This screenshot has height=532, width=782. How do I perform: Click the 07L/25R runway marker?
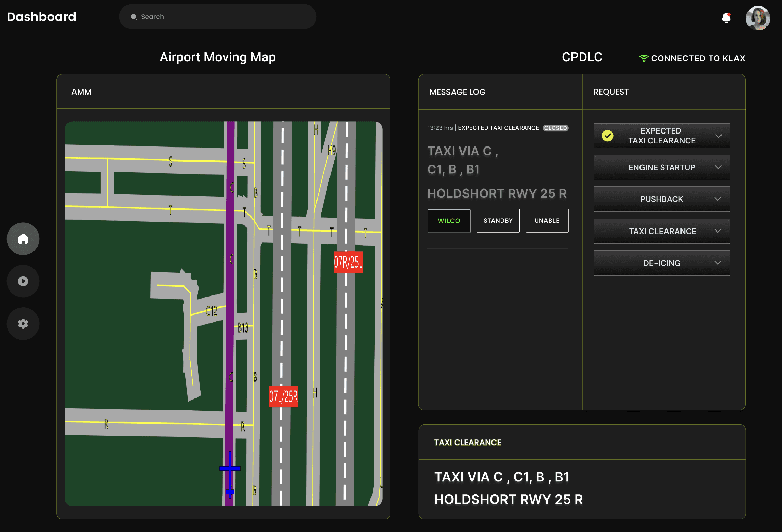click(283, 396)
